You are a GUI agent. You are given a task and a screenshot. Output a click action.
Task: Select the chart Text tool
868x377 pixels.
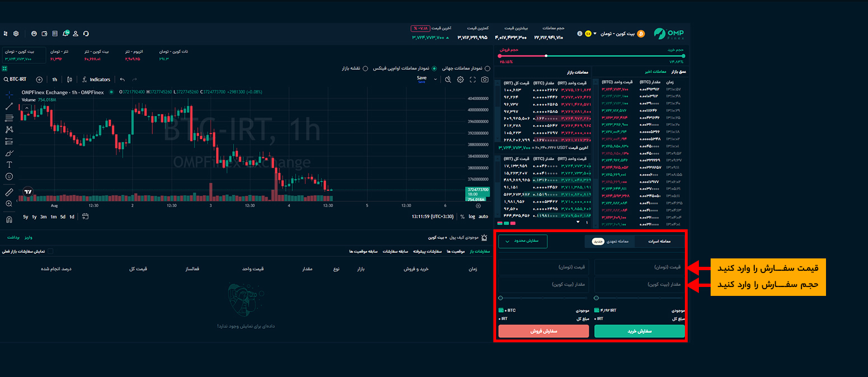pyautogui.click(x=9, y=164)
